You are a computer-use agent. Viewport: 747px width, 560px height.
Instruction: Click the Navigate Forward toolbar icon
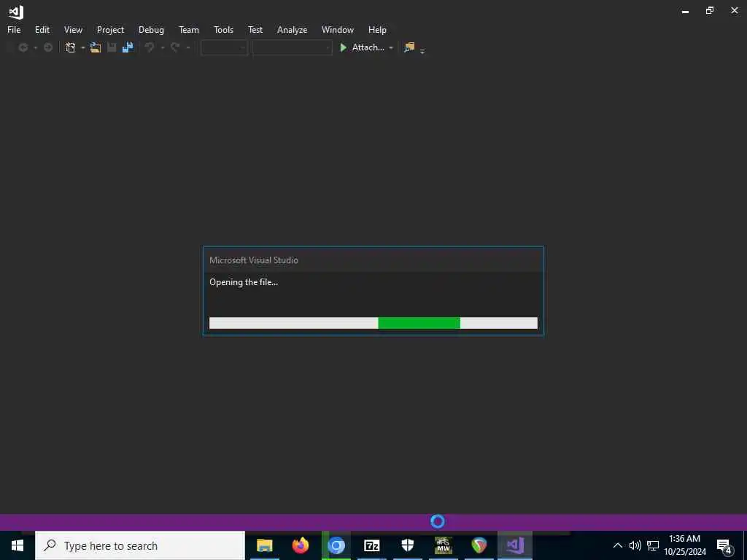[48, 47]
